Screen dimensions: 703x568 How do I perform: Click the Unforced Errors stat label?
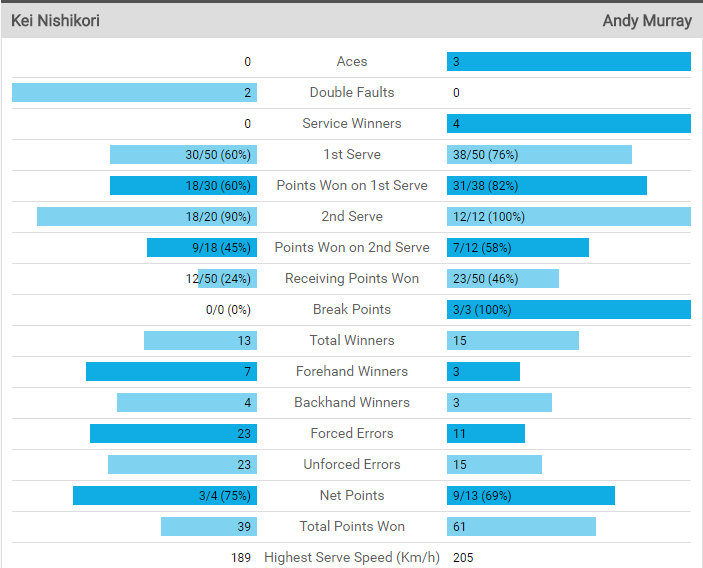click(x=352, y=465)
